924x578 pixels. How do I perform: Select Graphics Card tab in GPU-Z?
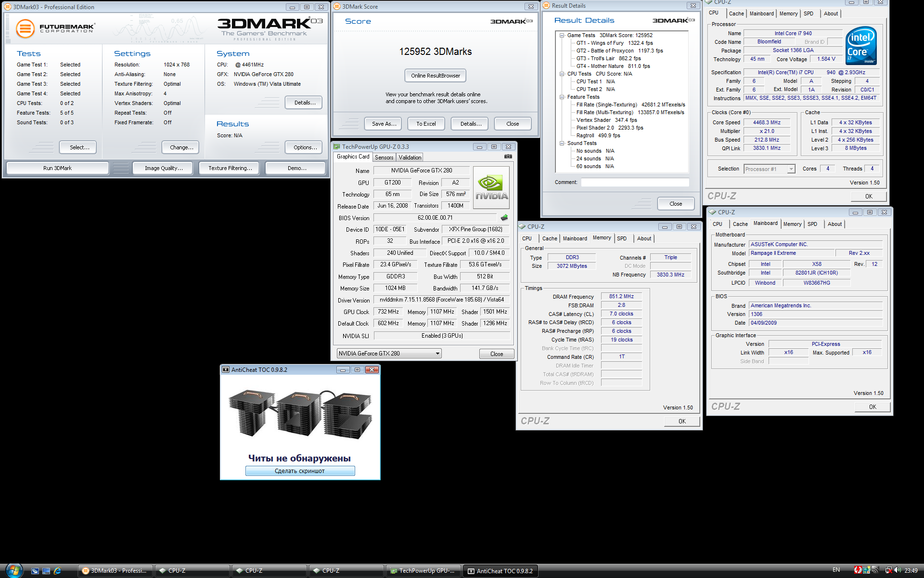(x=353, y=157)
